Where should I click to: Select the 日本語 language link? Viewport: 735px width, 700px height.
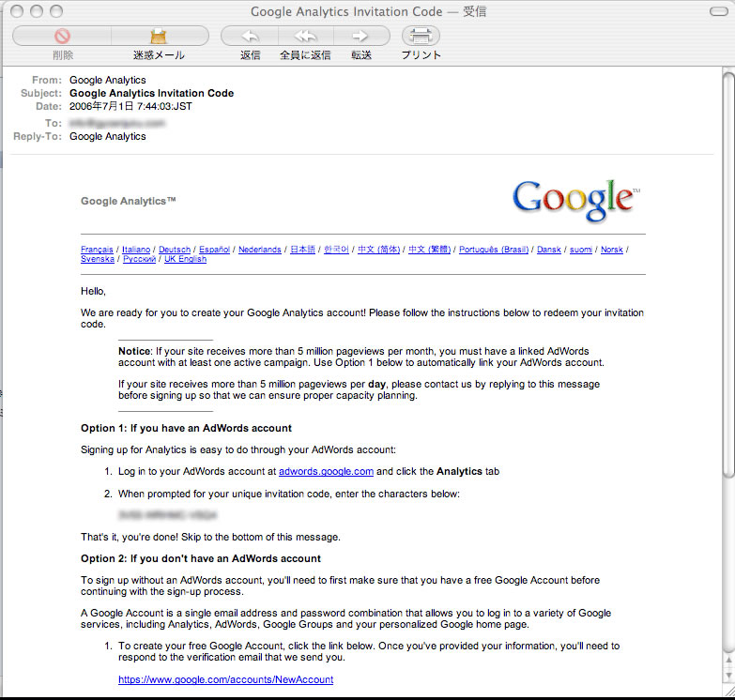(x=302, y=250)
